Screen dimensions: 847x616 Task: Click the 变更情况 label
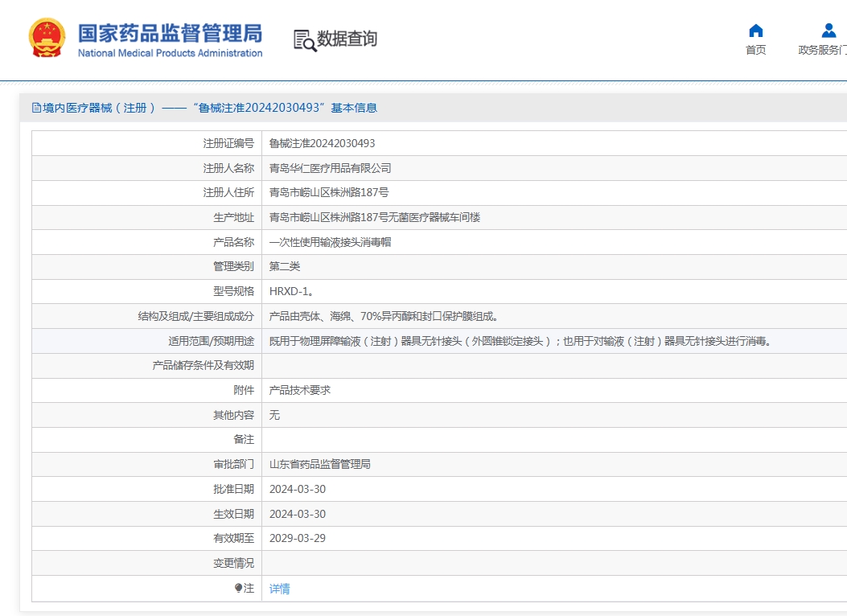[x=233, y=563]
